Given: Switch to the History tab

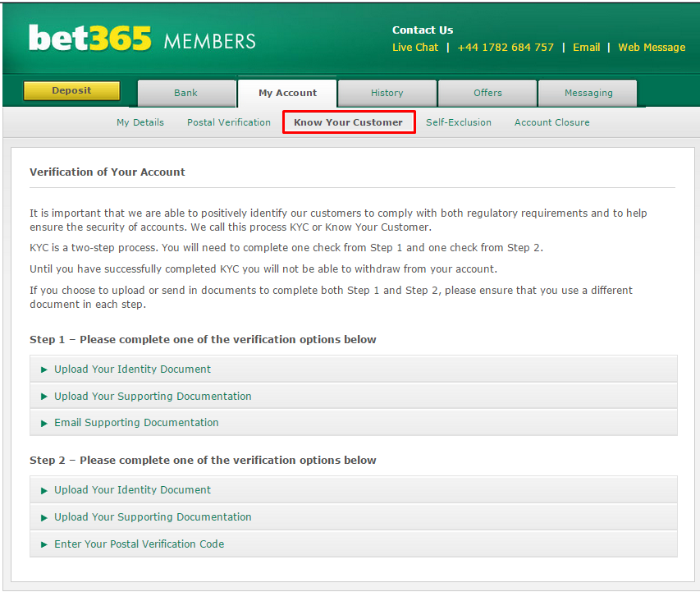Looking at the screenshot, I should (x=387, y=93).
